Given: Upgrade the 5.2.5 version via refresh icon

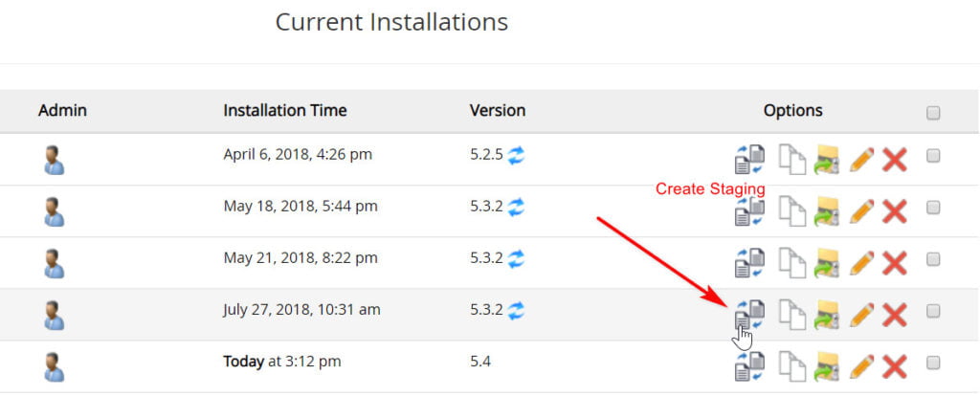Looking at the screenshot, I should [x=516, y=154].
